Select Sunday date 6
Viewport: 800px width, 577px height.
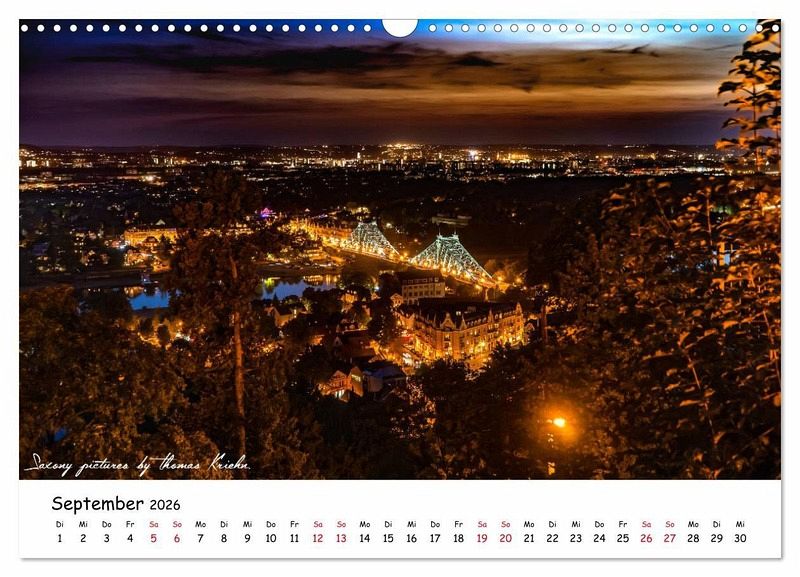tap(177, 538)
